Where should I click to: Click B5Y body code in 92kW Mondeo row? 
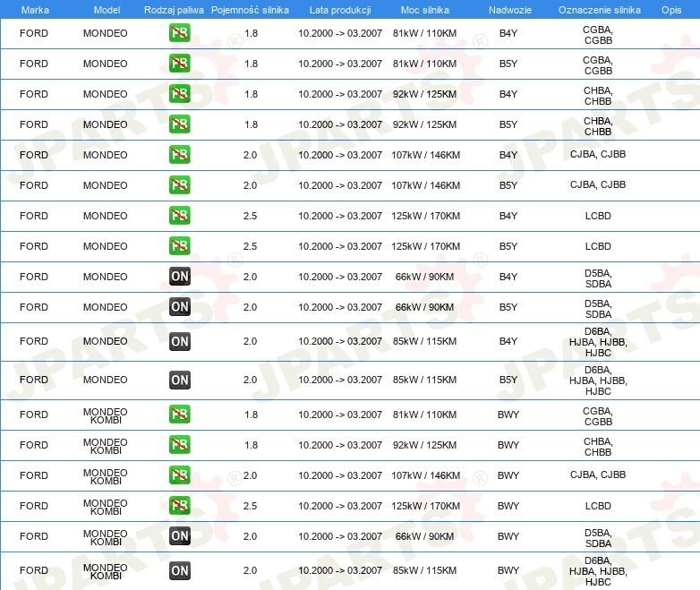tap(508, 124)
